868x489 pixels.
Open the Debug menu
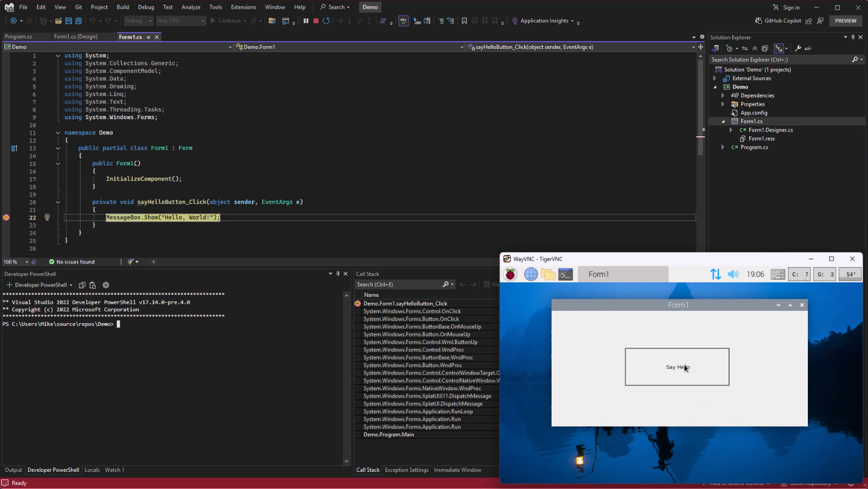146,7
